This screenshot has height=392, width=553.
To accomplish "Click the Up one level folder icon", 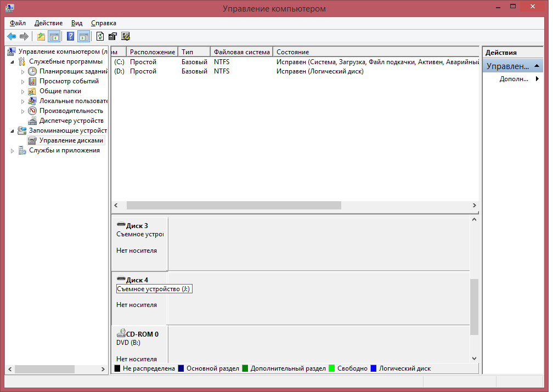I will (x=41, y=37).
